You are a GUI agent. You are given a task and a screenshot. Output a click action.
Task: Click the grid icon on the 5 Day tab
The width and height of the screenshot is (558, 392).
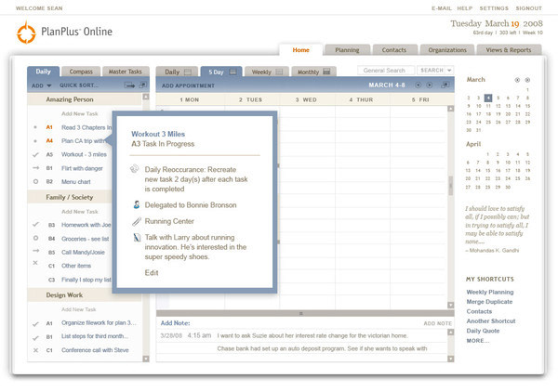tap(232, 72)
